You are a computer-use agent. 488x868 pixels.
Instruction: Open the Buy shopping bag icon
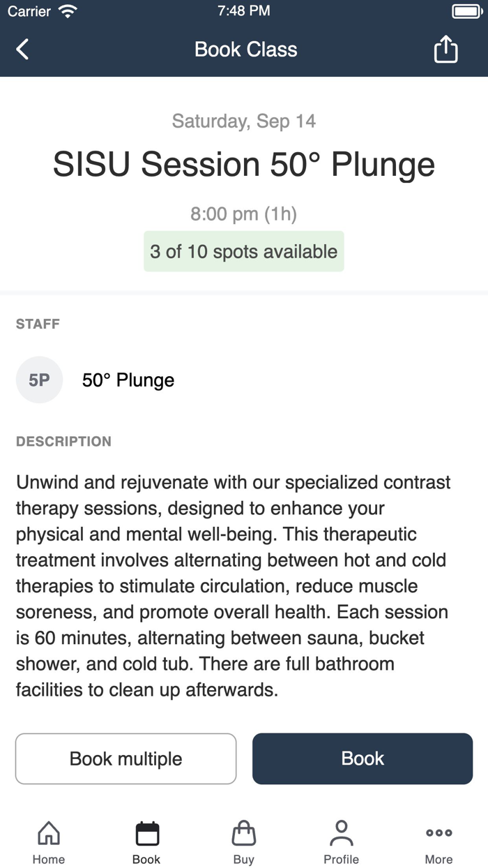(x=243, y=832)
